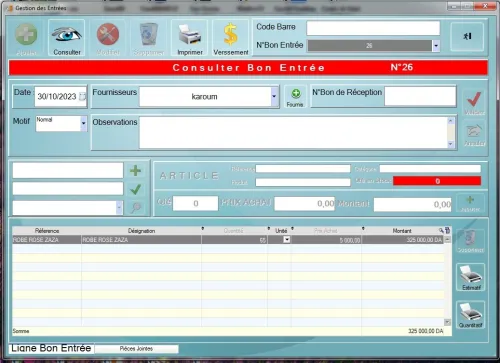Open Consulter eye icon
The image size is (500, 363).
66,34
